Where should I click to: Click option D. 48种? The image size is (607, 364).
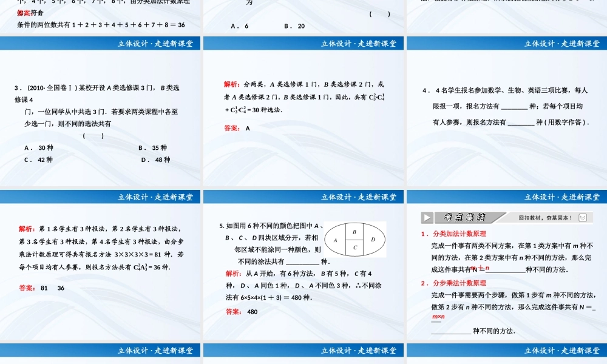point(155,160)
